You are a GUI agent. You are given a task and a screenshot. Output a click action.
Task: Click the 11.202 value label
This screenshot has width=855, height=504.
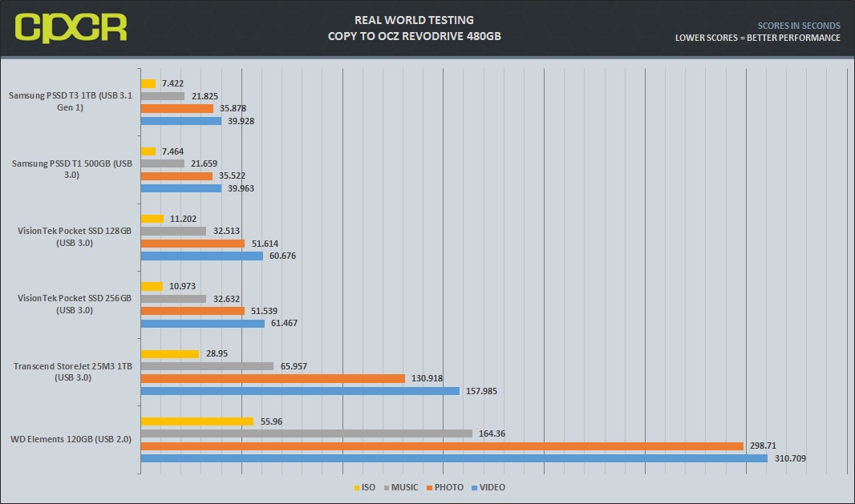(183, 219)
